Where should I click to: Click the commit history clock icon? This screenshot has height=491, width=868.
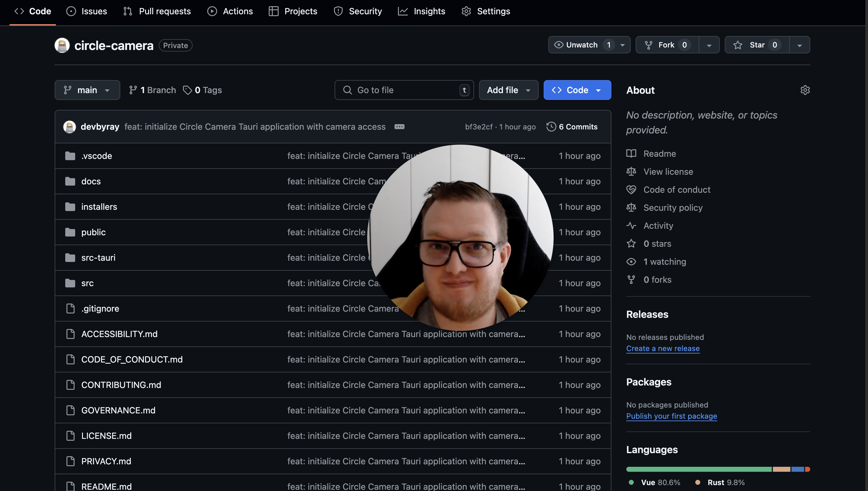(551, 127)
